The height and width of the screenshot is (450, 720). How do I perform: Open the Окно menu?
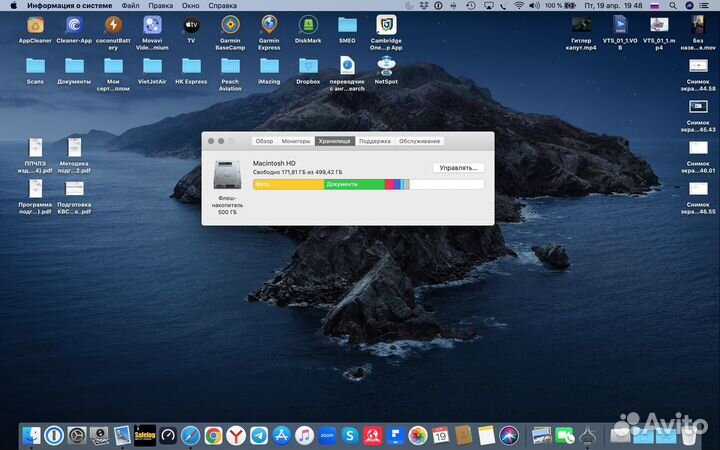(x=191, y=6)
